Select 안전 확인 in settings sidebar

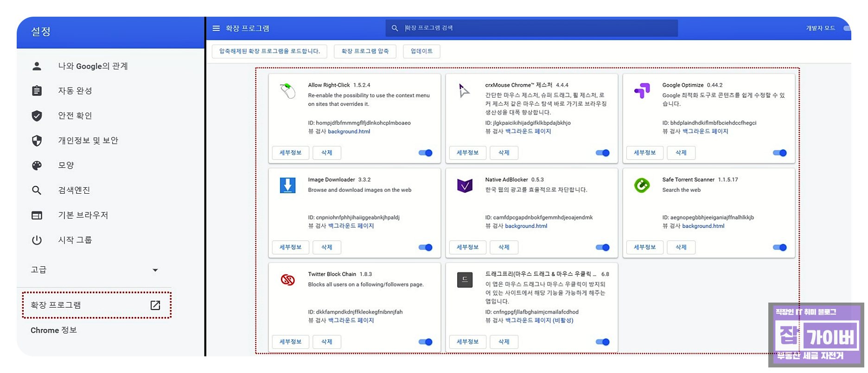tap(75, 115)
